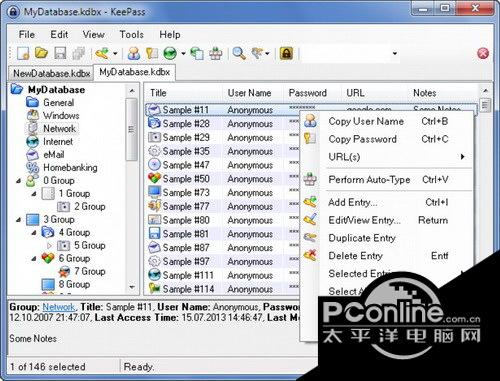
Task: Select entry Sample #28
Action: coord(186,124)
